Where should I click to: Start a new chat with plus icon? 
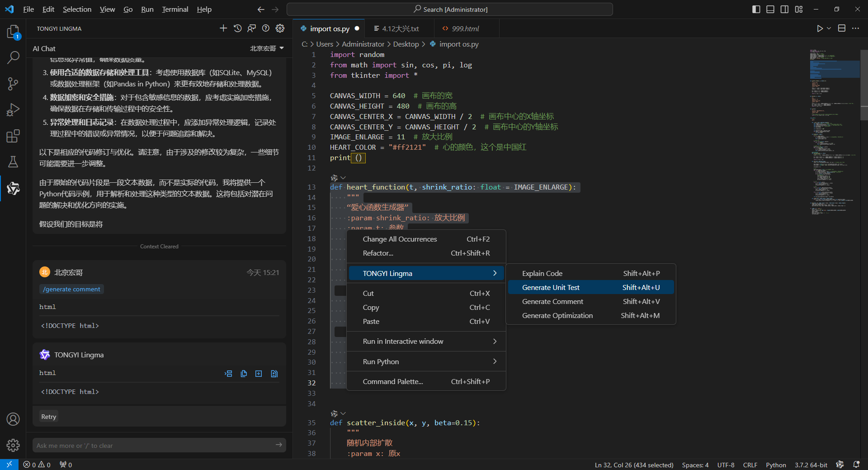tap(223, 28)
